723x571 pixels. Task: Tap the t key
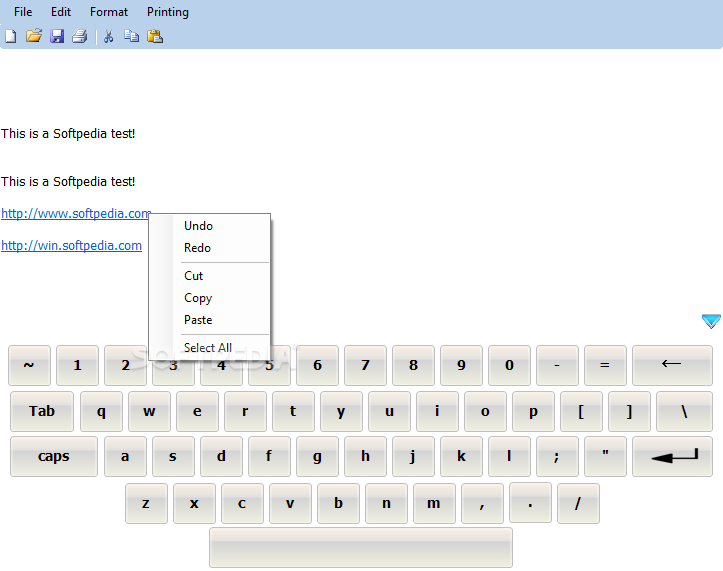(293, 411)
